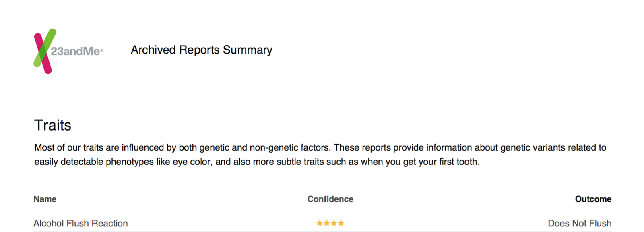Click the gray 23andMe wordmark text

75,51
